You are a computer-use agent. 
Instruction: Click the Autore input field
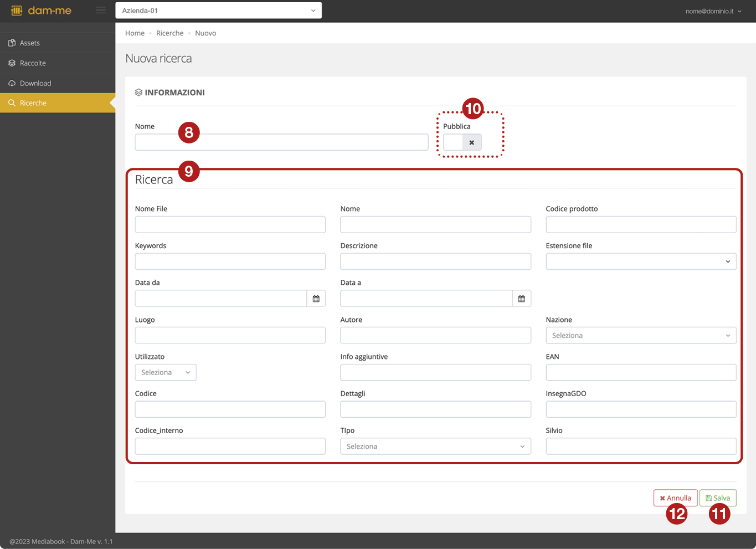click(x=435, y=335)
